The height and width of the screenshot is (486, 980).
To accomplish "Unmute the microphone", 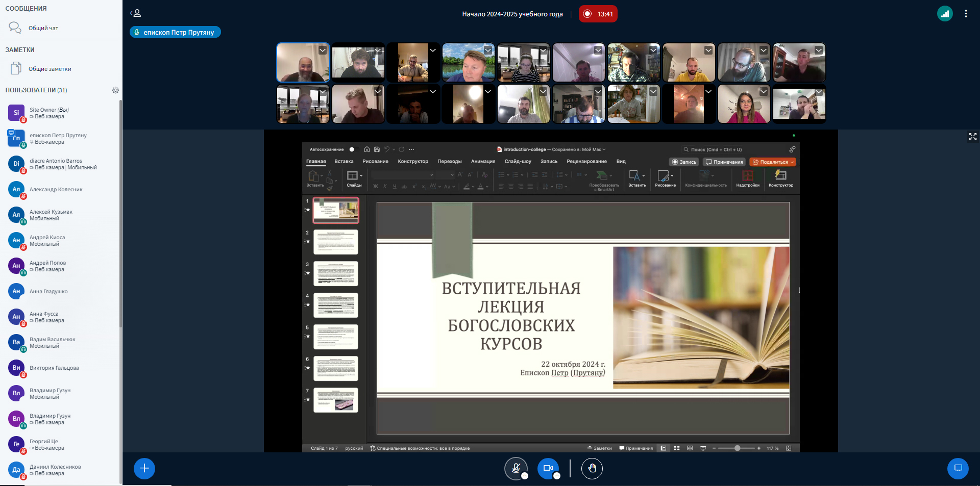I will pos(516,468).
